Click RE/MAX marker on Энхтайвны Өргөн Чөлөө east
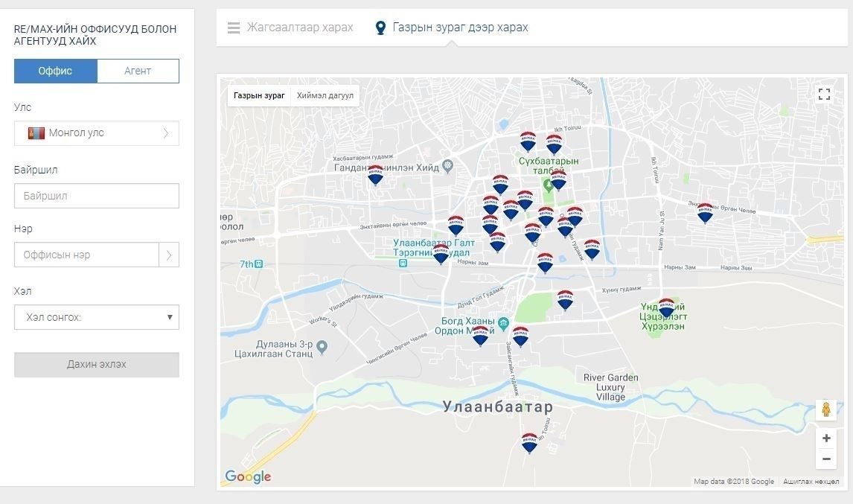This screenshot has width=853, height=504. (x=705, y=213)
